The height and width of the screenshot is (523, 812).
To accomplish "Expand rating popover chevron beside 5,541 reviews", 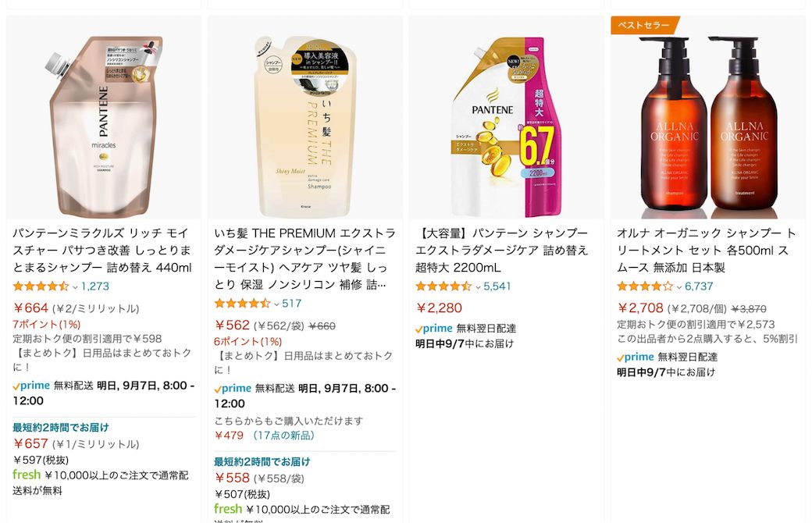I will [478, 287].
